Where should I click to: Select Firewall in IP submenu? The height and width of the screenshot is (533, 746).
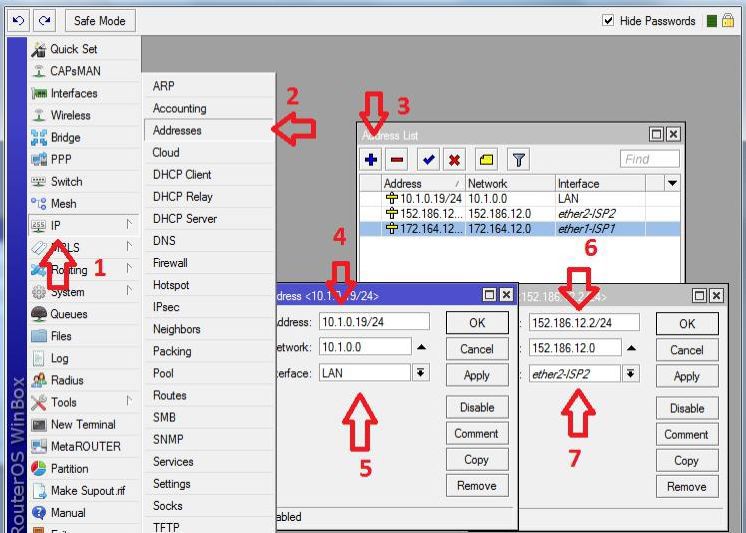point(209,263)
